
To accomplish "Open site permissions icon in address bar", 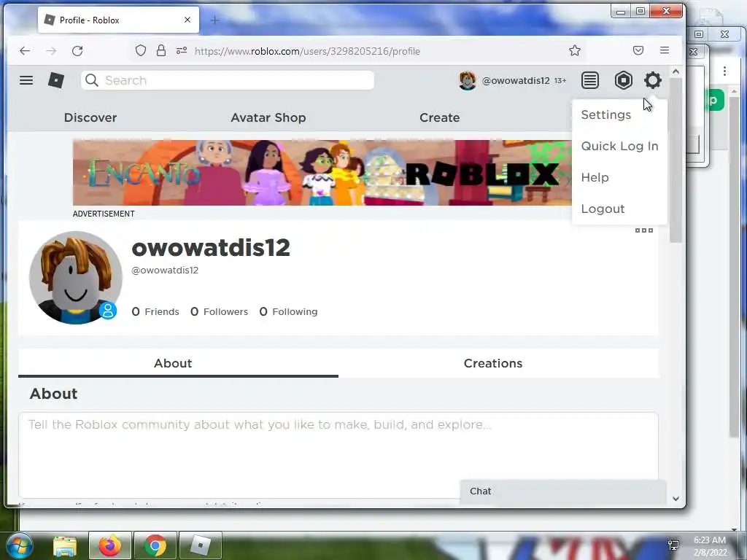I will 182,50.
